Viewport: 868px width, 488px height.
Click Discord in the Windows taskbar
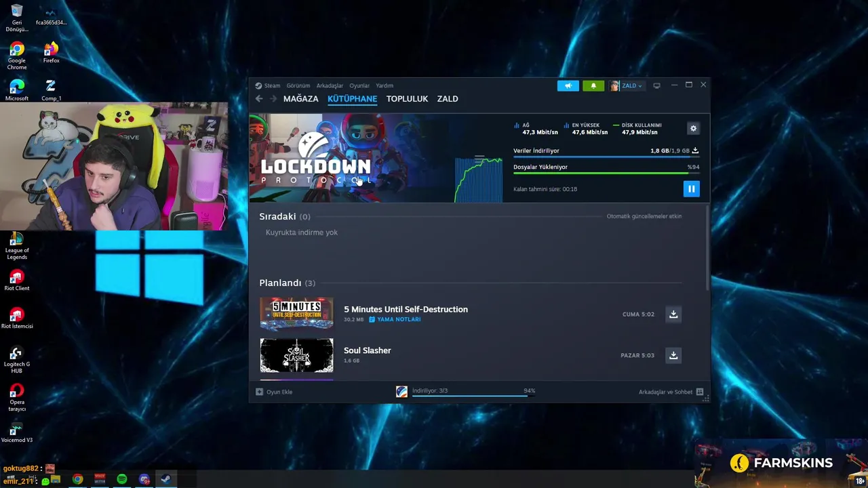point(144,480)
